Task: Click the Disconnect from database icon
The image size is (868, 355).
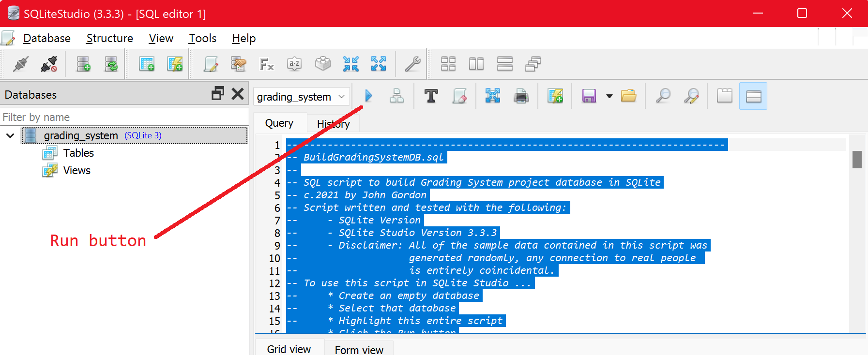Action: (49, 64)
